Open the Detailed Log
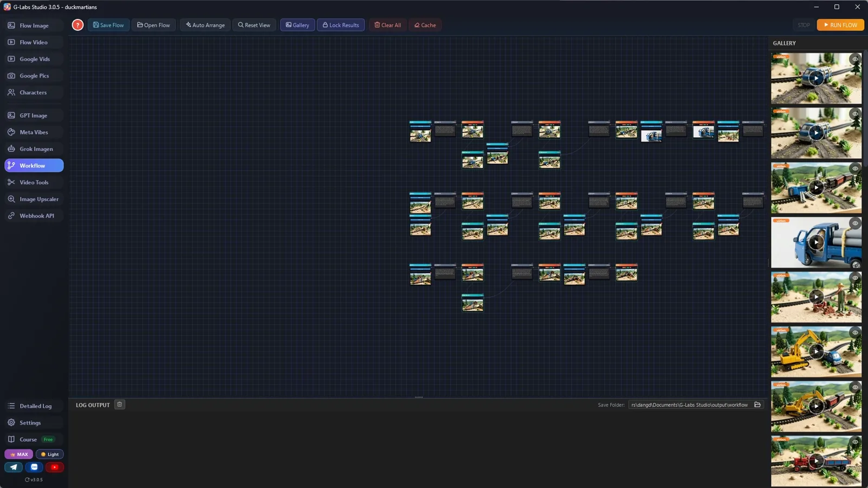The width and height of the screenshot is (868, 488). 34,406
